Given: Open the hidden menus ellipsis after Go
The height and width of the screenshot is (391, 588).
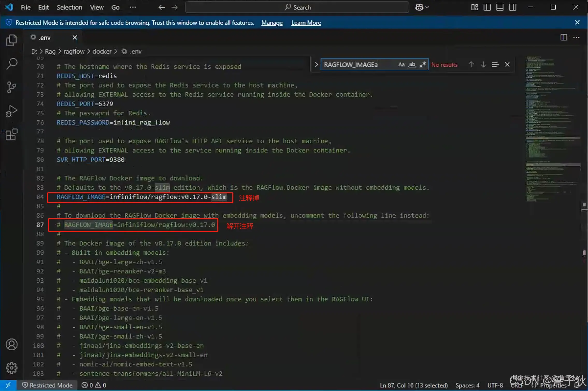Looking at the screenshot, I should [x=133, y=7].
